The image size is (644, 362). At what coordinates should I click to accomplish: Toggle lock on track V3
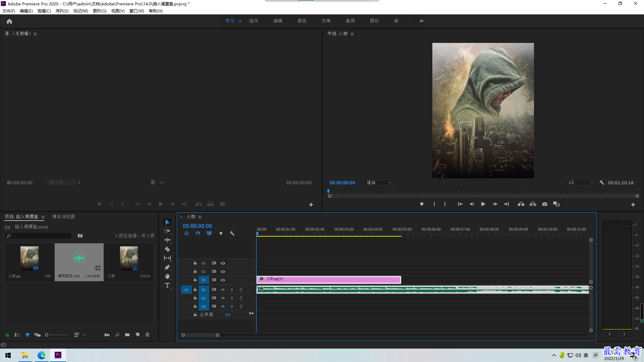[195, 263]
